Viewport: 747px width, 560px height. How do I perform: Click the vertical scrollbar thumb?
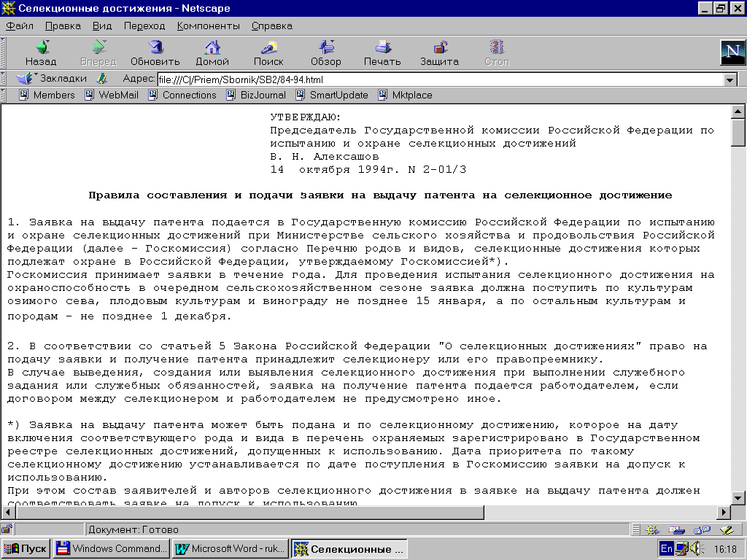coord(738,133)
